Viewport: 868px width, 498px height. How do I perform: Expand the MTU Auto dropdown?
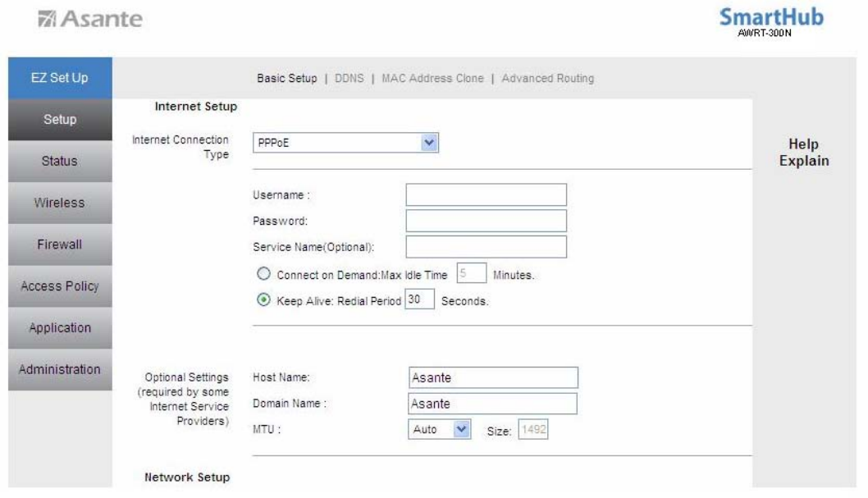pos(440,429)
